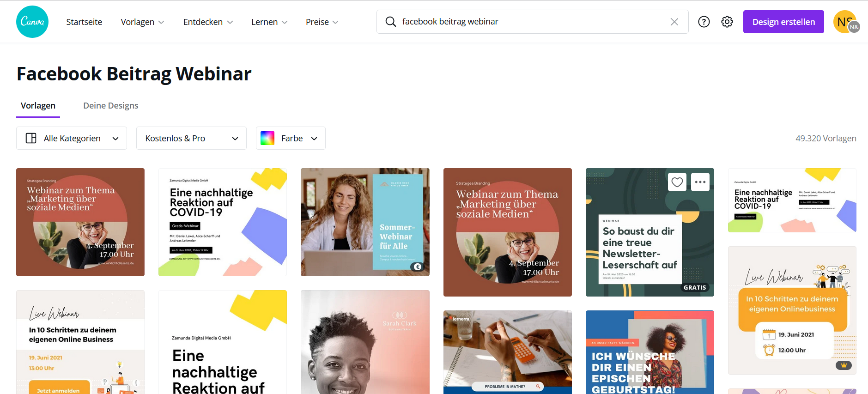Click the euro paid badge on Sommer-Webinar
868x394 pixels.
coord(418,267)
